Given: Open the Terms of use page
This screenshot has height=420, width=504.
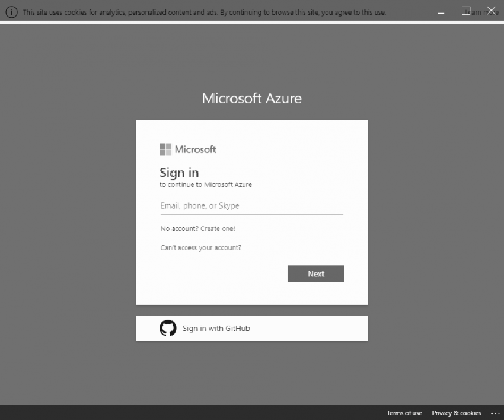Looking at the screenshot, I should tap(404, 413).
